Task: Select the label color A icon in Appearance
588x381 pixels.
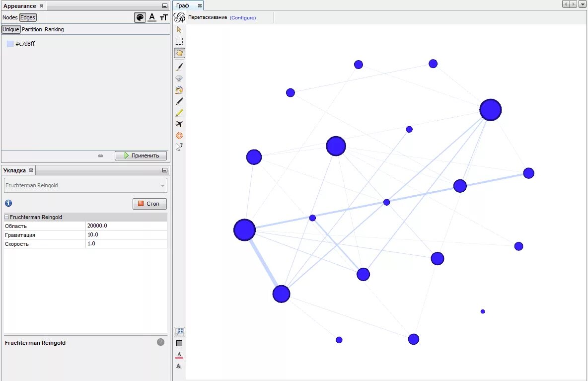Action: 152,17
